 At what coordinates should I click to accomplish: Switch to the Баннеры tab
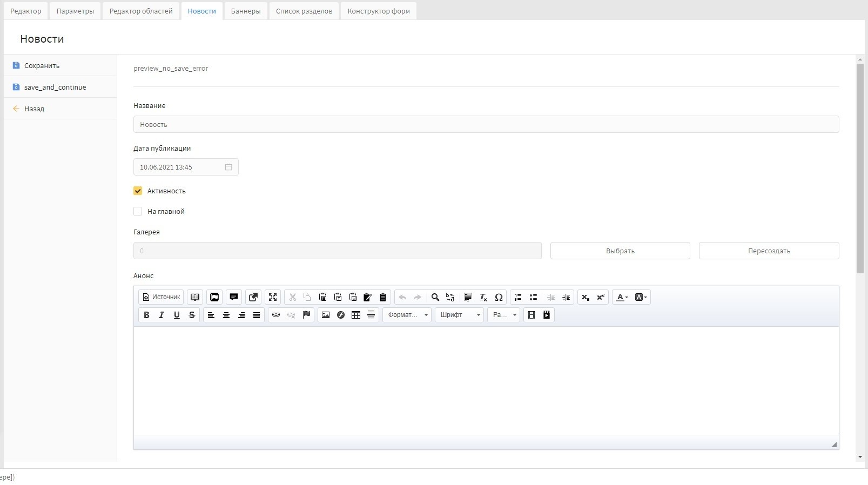(x=246, y=11)
